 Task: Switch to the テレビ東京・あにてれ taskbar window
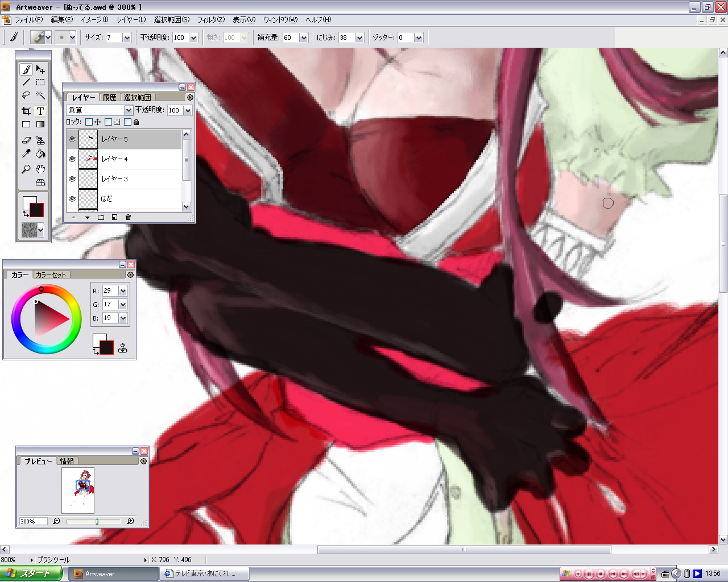pos(205,574)
